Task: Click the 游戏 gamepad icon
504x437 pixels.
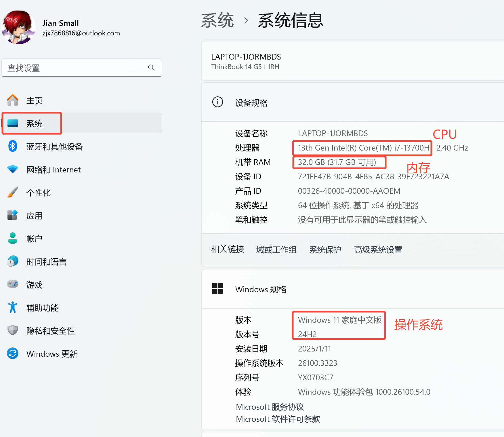Action: [13, 284]
